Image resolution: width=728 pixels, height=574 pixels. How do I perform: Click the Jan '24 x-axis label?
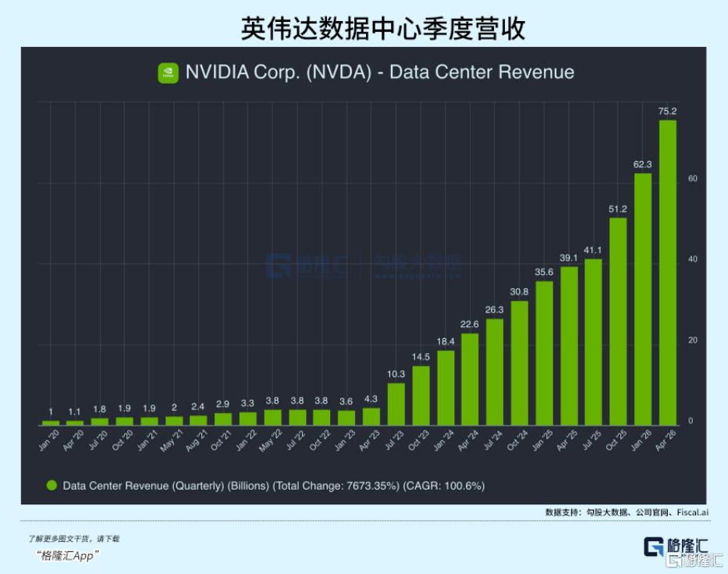click(443, 440)
